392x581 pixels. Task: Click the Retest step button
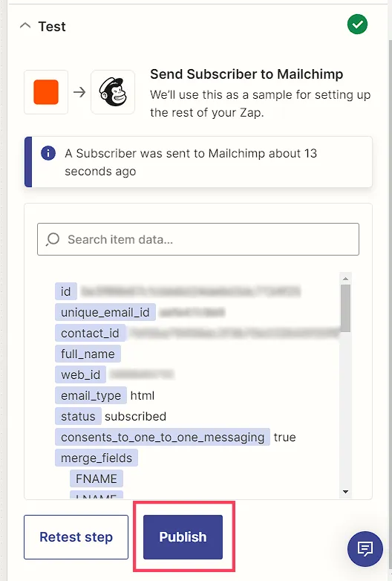[x=76, y=537]
